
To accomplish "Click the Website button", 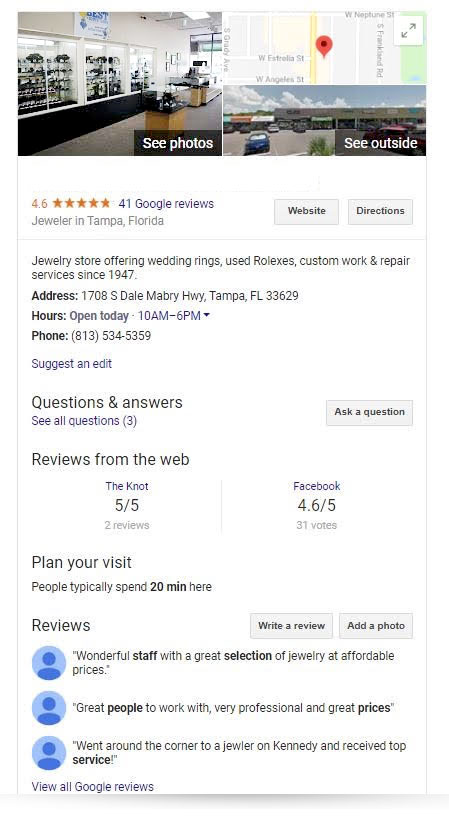I will [306, 211].
